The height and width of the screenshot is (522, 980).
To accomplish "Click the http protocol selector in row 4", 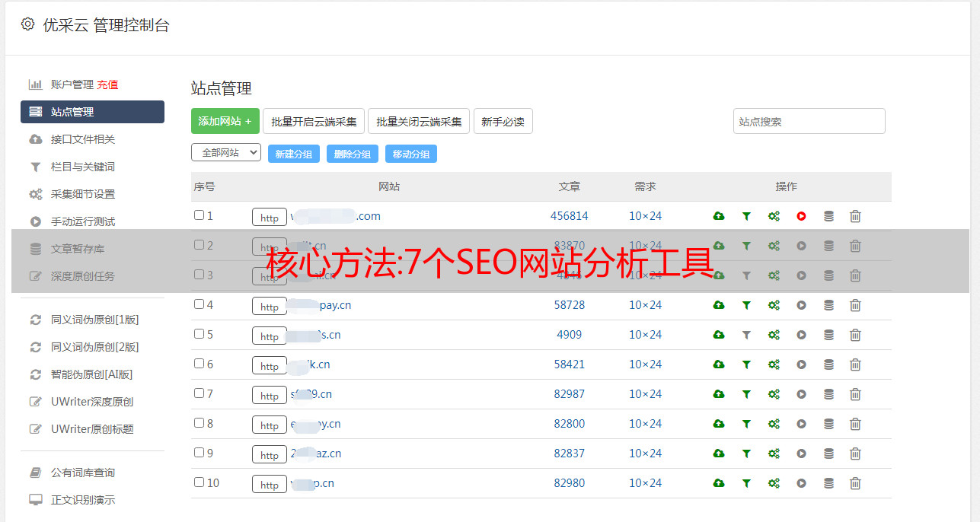I will pos(270,306).
